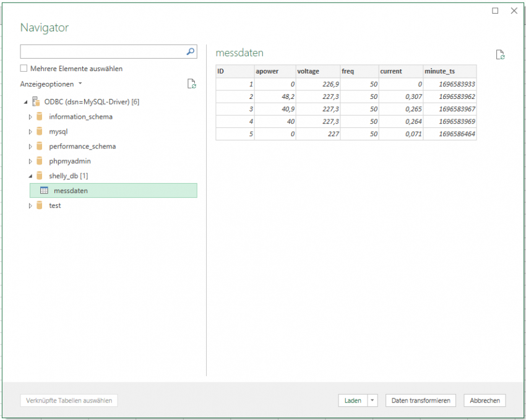Viewport: 526px width, 420px height.
Task: Expand the mysql tree node
Action: pyautogui.click(x=31, y=131)
